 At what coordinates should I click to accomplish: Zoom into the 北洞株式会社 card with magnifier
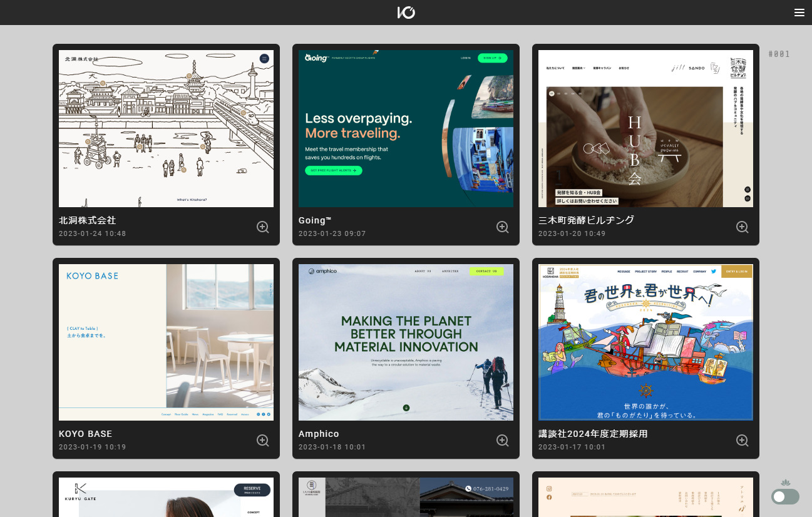pos(263,227)
